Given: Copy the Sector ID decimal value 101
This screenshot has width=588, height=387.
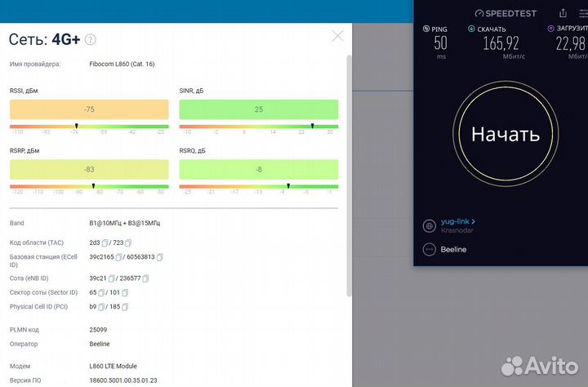Looking at the screenshot, I should coord(125,291).
